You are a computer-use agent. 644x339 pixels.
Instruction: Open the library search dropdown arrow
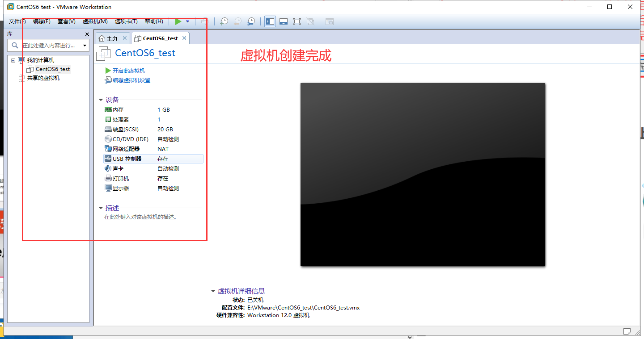tap(85, 46)
